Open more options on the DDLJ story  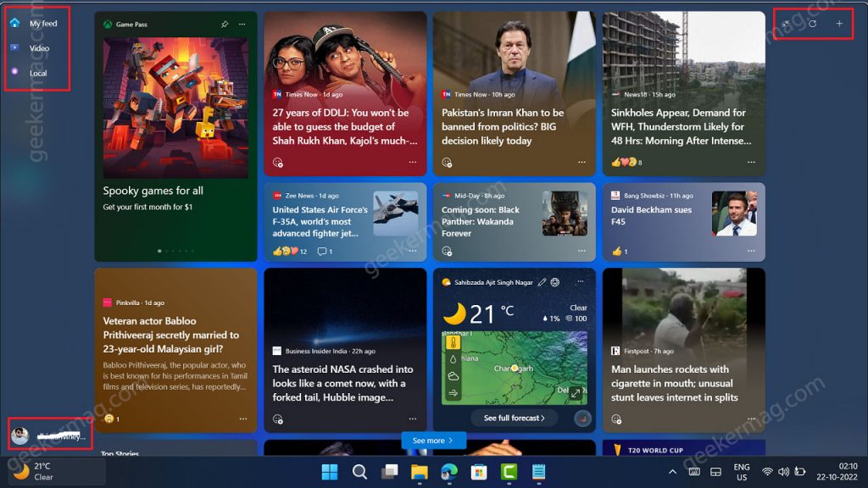point(413,162)
